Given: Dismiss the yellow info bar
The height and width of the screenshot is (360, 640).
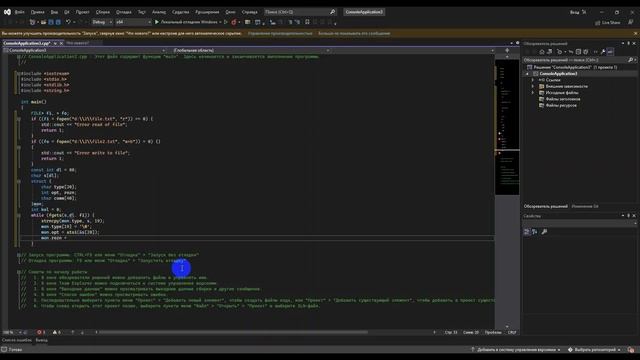Looking at the screenshot, I should [x=635, y=33].
